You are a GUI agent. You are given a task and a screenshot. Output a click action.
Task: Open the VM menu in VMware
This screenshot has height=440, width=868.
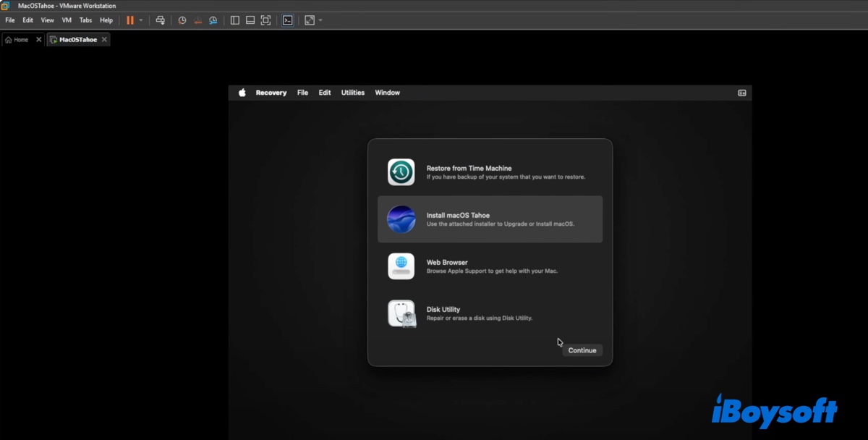pos(67,20)
